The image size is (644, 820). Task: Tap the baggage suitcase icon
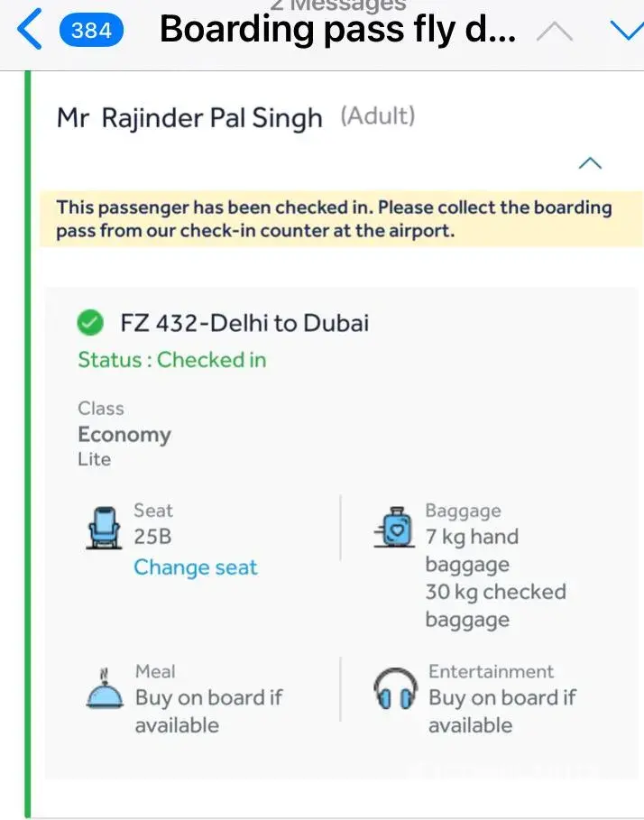(x=395, y=528)
